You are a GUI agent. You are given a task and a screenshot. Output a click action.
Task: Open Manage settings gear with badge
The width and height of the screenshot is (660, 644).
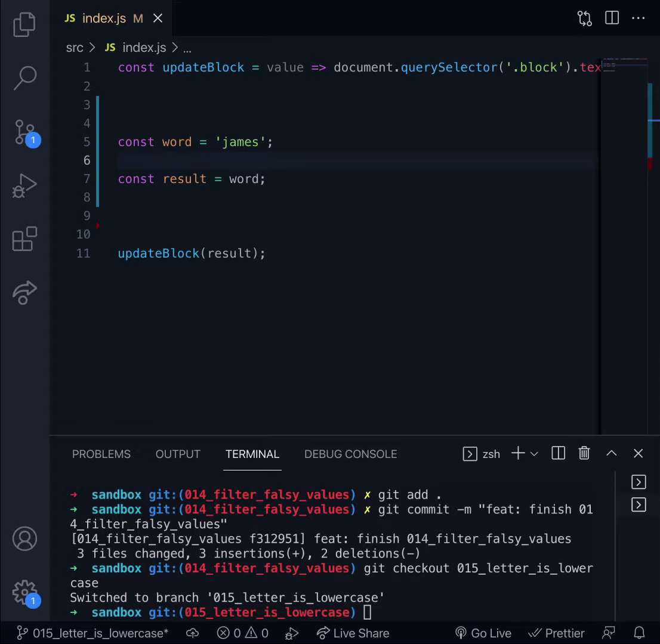[x=24, y=593]
